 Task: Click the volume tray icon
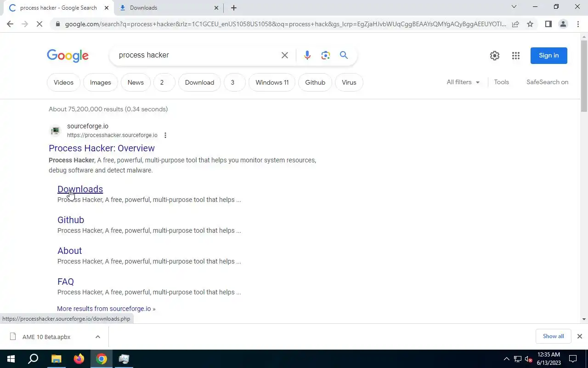528,359
